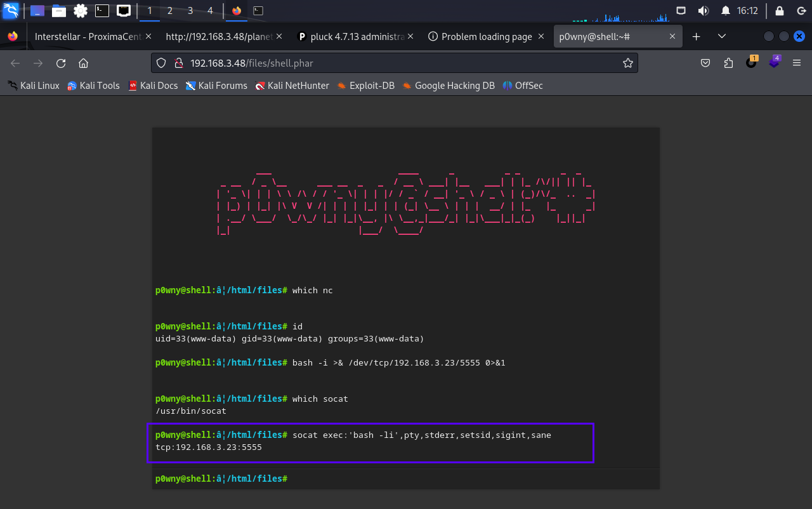Close the http://192.168.3.48/planet tab
The height and width of the screenshot is (509, 812).
280,37
